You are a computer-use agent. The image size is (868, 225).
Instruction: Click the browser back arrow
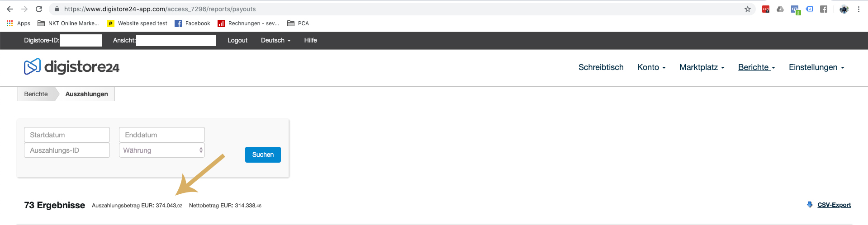click(x=10, y=9)
